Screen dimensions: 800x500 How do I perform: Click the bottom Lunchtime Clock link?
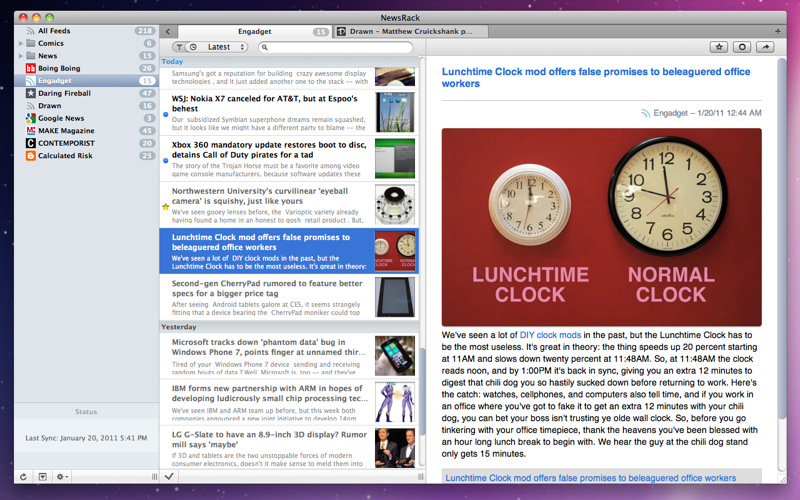(590, 478)
